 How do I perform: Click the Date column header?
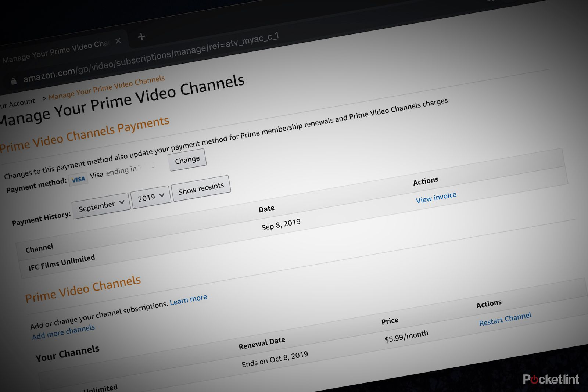pyautogui.click(x=266, y=209)
